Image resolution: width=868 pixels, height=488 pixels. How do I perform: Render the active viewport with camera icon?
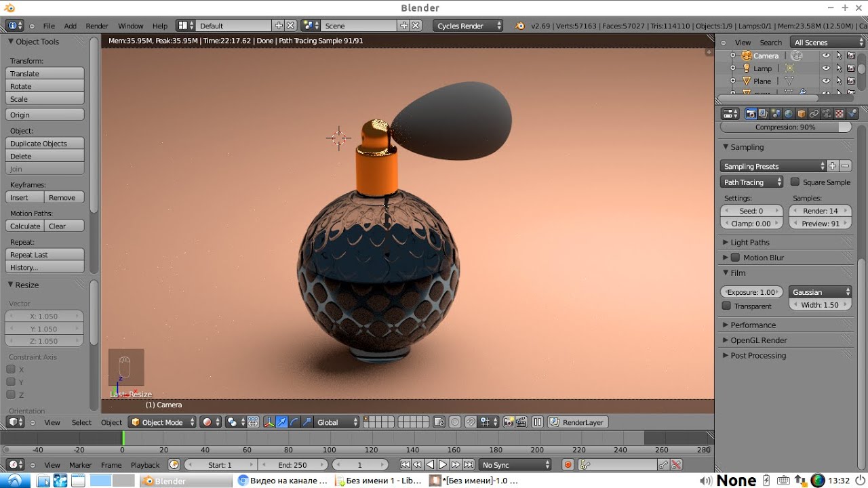[x=509, y=422]
